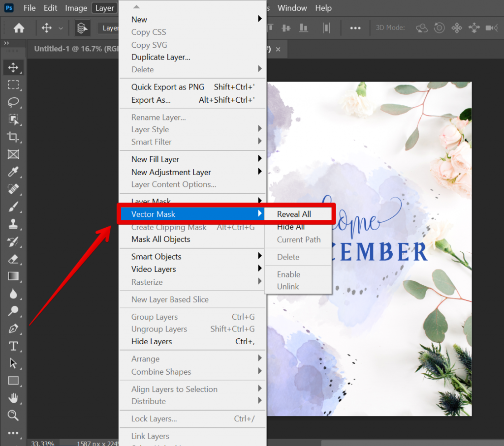Viewport: 504px width, 446px height.
Task: Select the Crop tool
Action: tap(13, 137)
